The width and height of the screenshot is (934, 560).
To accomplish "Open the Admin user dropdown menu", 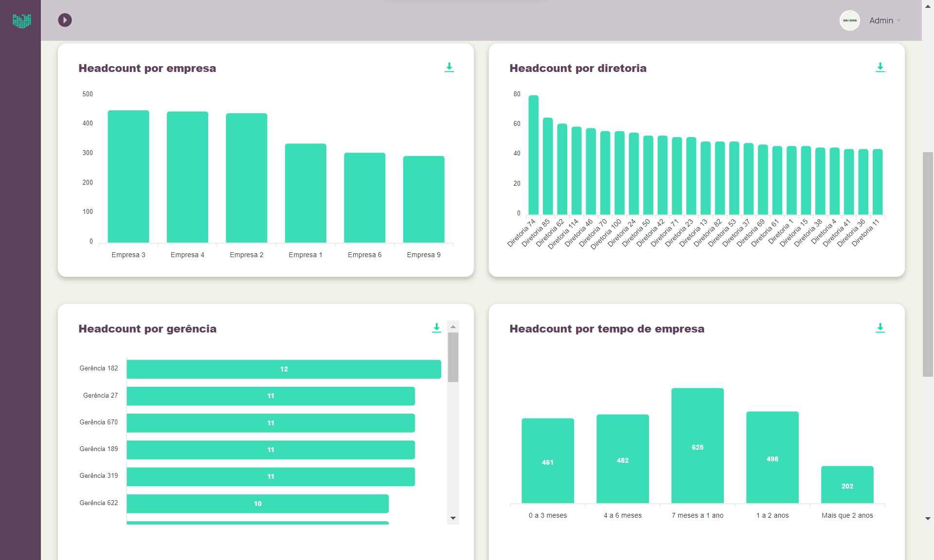I will point(885,20).
